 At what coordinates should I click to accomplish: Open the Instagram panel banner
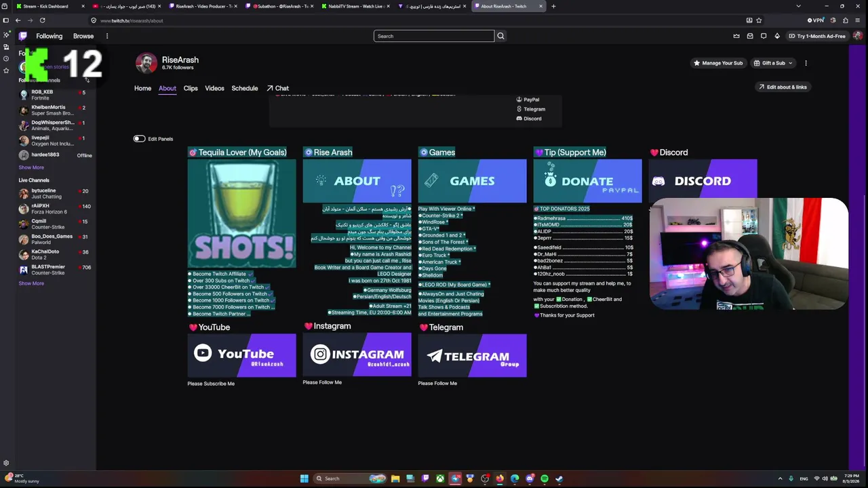click(357, 354)
